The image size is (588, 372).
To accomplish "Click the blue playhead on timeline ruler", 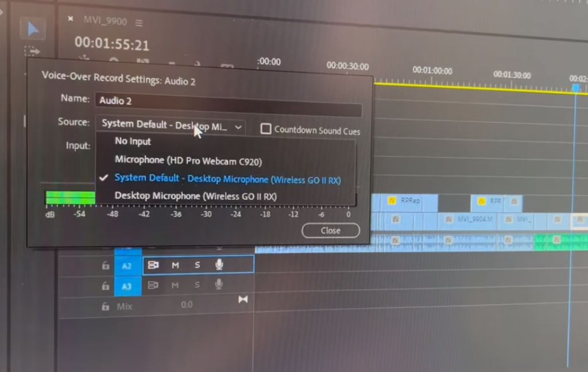I will point(576,87).
